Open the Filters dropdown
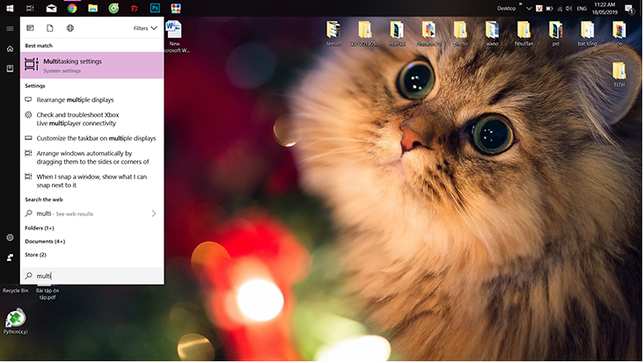Image resolution: width=644 pixels, height=363 pixels. click(145, 28)
